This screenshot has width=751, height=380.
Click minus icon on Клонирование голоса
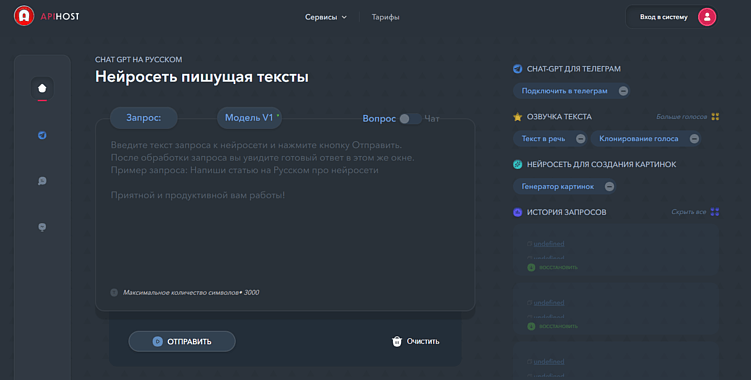694,138
